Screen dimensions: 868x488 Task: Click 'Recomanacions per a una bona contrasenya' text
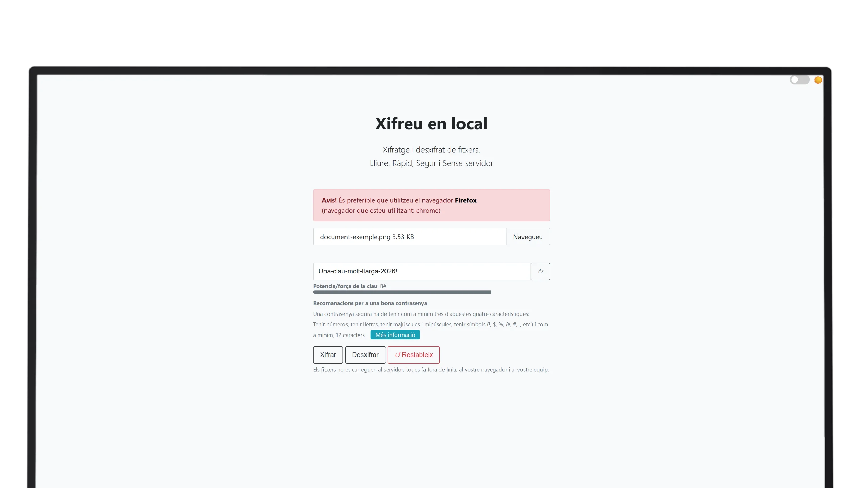coord(370,303)
